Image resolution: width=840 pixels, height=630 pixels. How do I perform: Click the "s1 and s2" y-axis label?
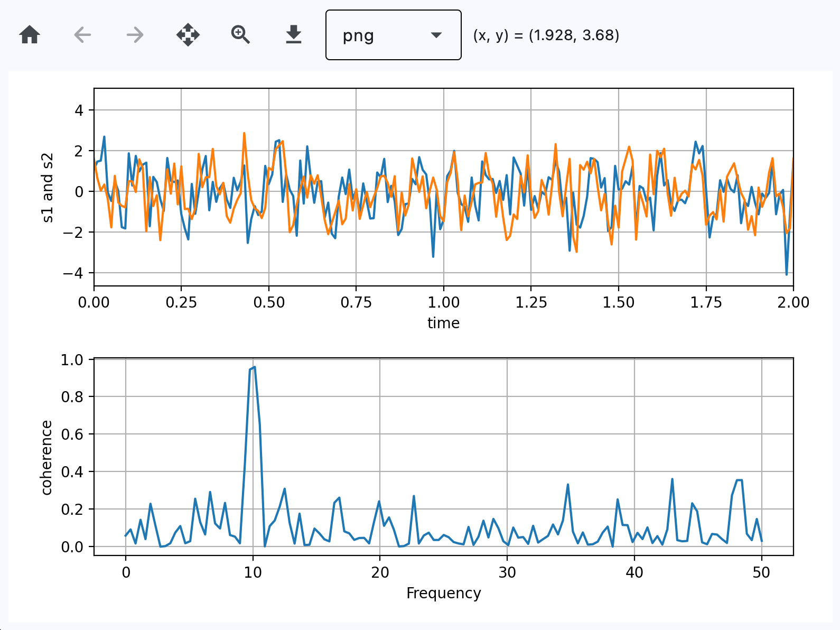tap(48, 188)
